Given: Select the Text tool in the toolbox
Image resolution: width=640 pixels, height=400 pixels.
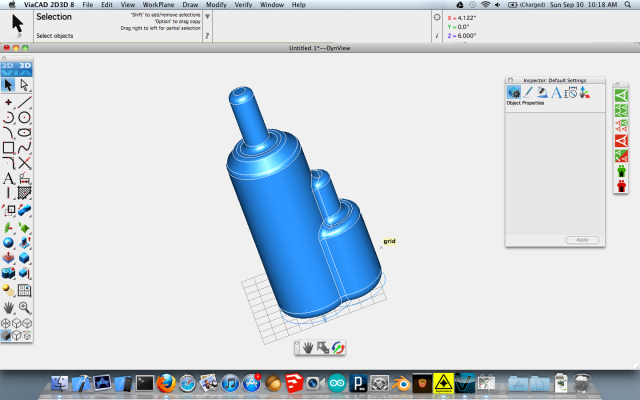Looking at the screenshot, I should tap(9, 178).
